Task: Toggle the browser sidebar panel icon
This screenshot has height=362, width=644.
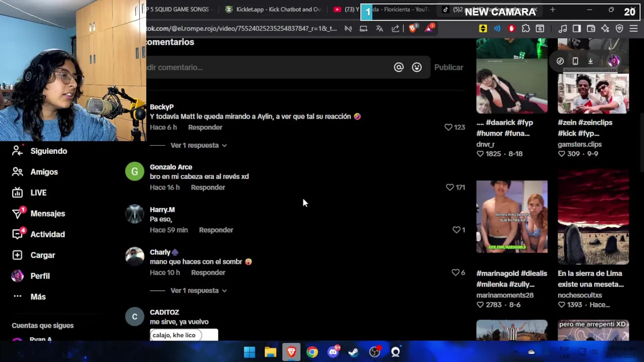Action: (x=577, y=29)
